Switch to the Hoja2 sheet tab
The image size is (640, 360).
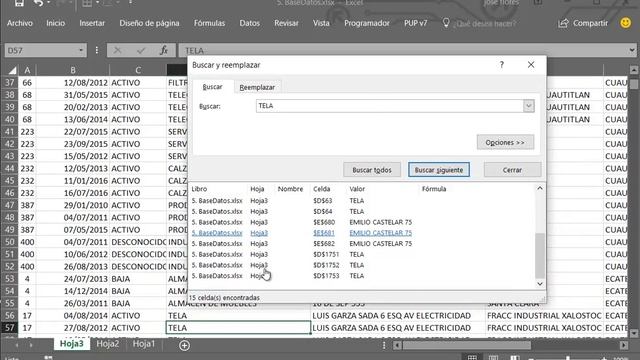click(108, 344)
